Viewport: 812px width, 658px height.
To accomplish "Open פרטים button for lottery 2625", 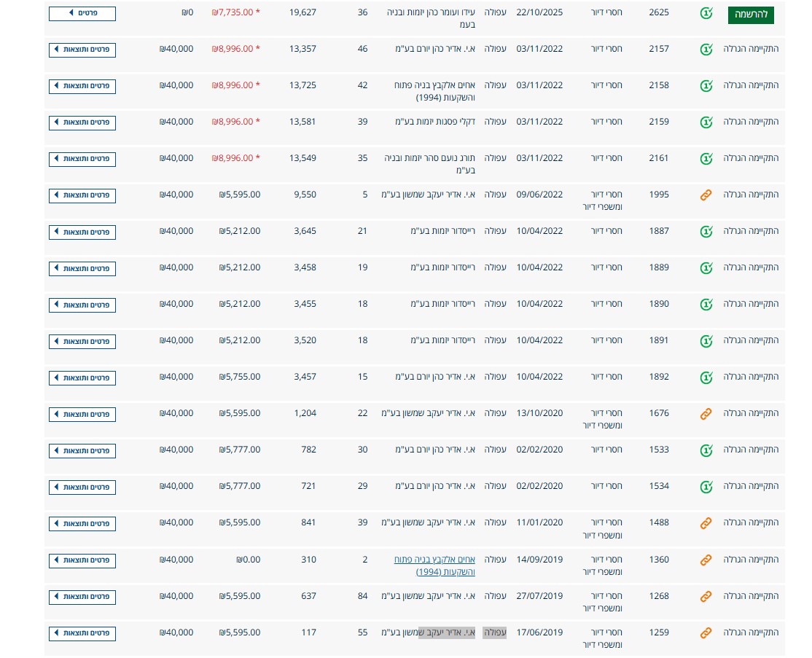I will tap(82, 13).
